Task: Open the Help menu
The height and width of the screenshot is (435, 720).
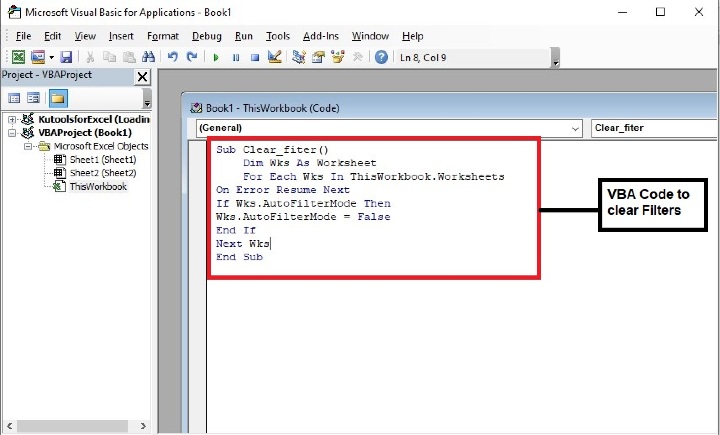Action: pos(412,36)
